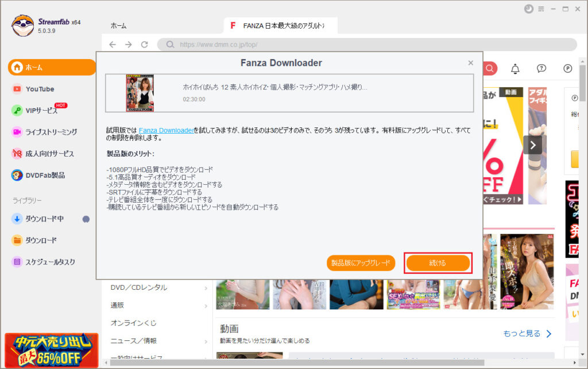Screen dimensions: 588x369
Task: Open the hamburger menu in title bar
Action: [x=541, y=9]
